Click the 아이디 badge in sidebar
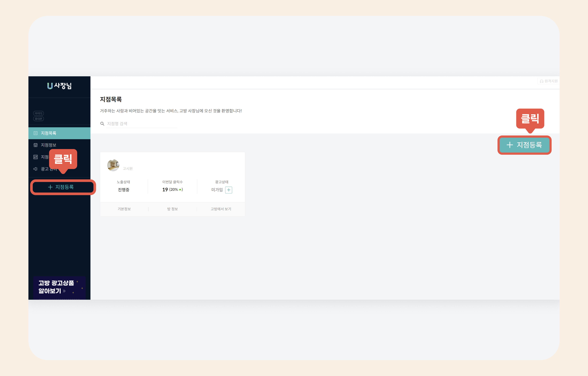The width and height of the screenshot is (588, 376). [x=38, y=113]
